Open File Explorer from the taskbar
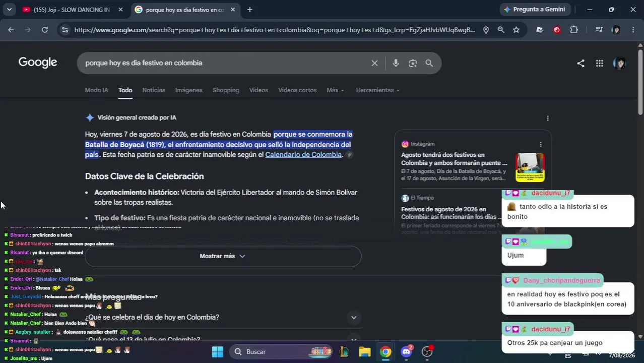The width and height of the screenshot is (644, 363). pyautogui.click(x=365, y=351)
